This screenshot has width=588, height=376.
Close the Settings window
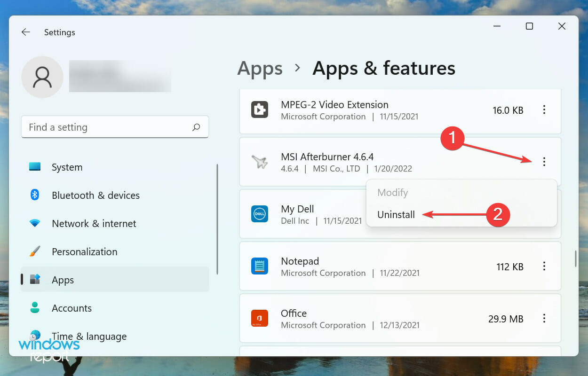pos(562,26)
